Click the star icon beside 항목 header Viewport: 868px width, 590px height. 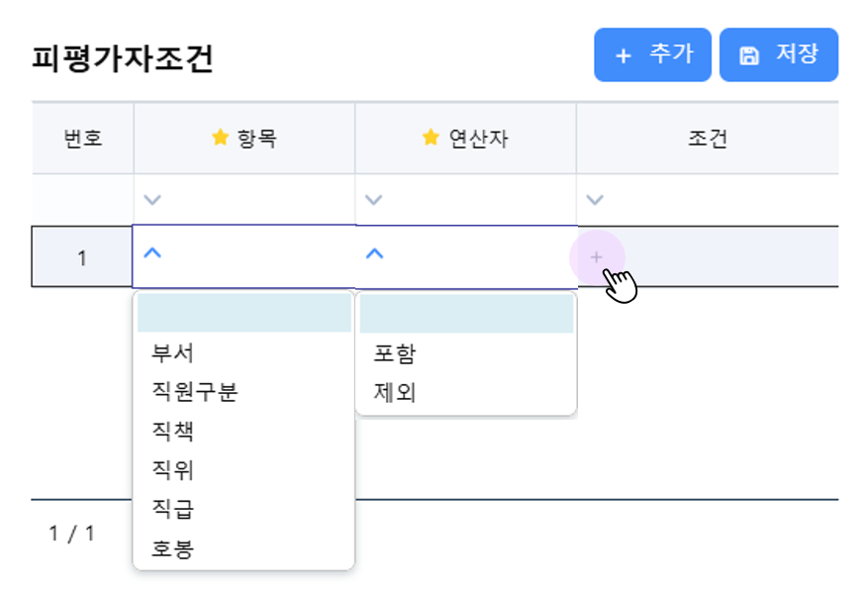tap(220, 139)
